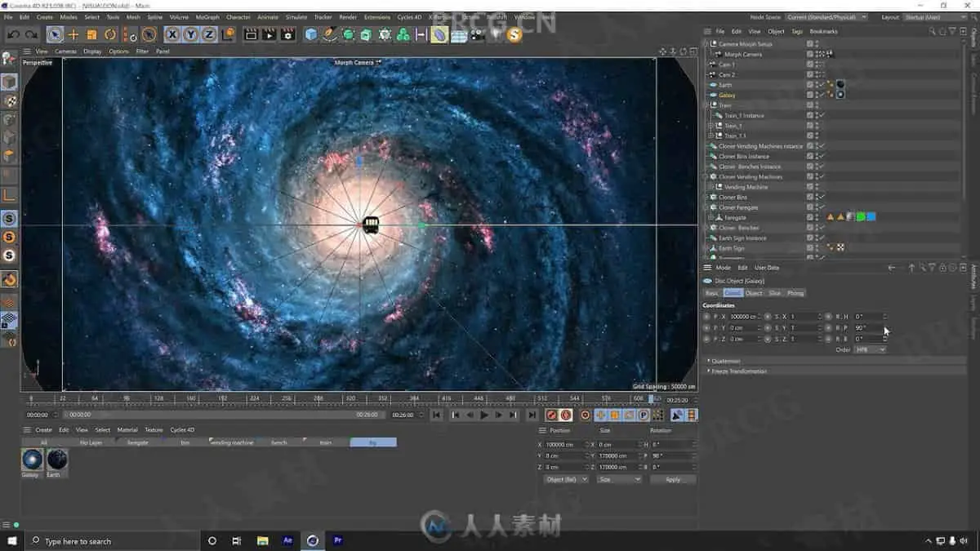Select the Galaxy material thumbnail

pos(32,460)
